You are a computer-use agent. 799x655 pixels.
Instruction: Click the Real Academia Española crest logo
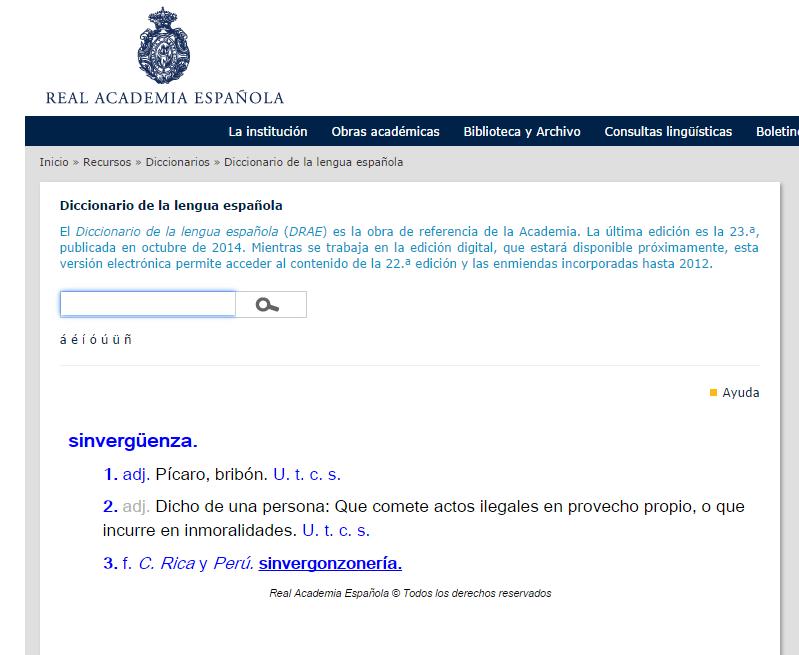click(164, 45)
